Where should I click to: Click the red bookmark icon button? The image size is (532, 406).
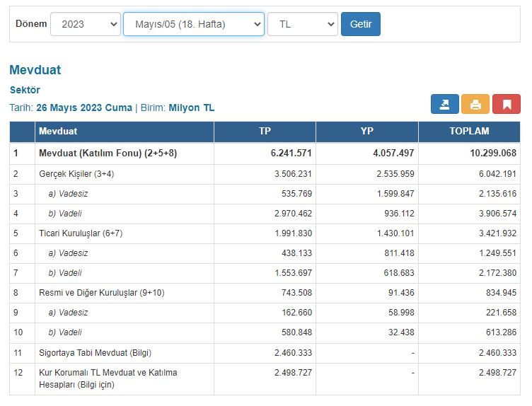coord(507,104)
